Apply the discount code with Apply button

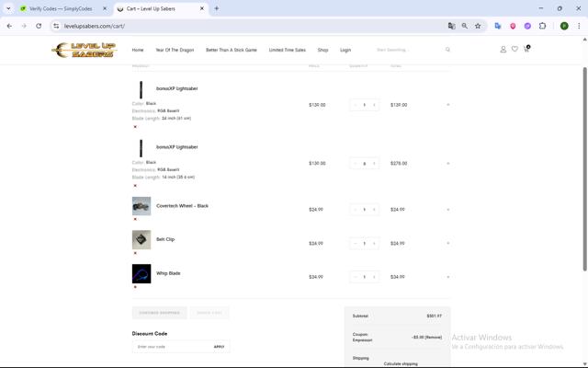coord(219,347)
